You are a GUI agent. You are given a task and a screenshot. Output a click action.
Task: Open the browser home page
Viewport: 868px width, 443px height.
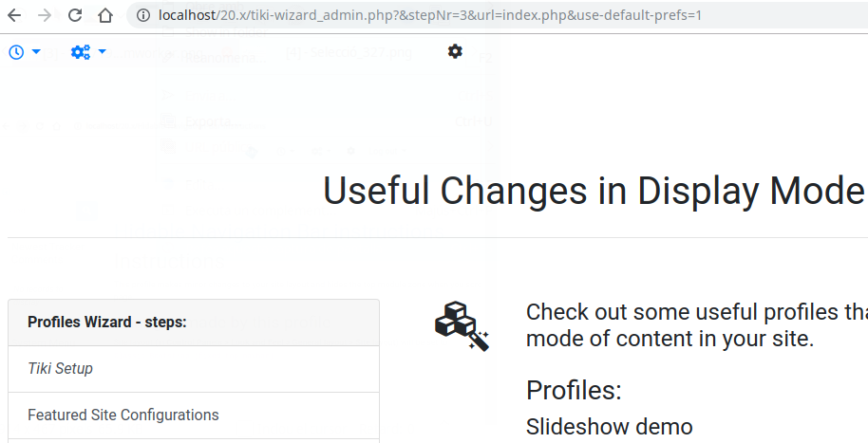pos(105,15)
